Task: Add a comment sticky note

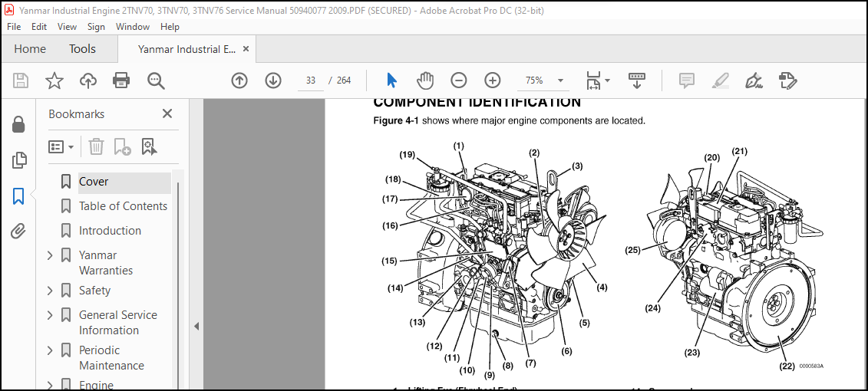Action: (x=686, y=80)
